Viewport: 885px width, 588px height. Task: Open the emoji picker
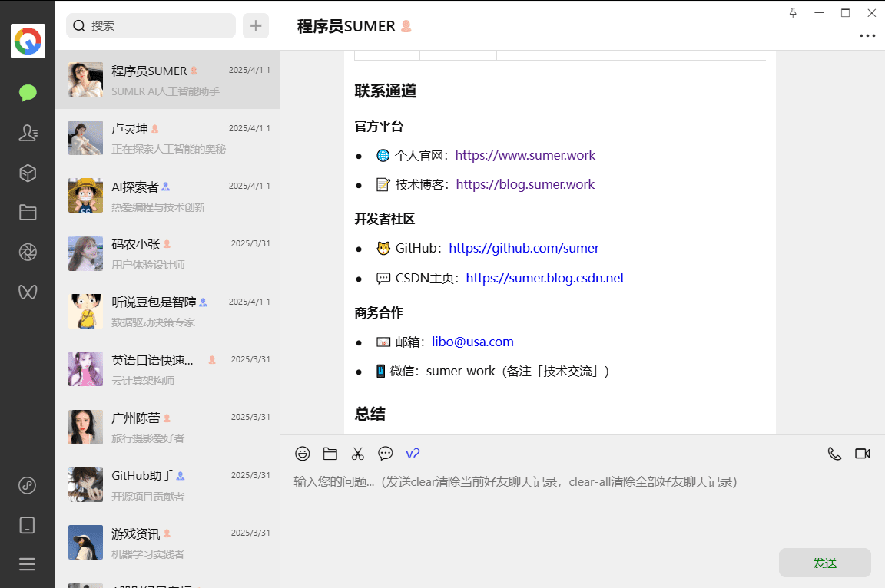coord(303,454)
